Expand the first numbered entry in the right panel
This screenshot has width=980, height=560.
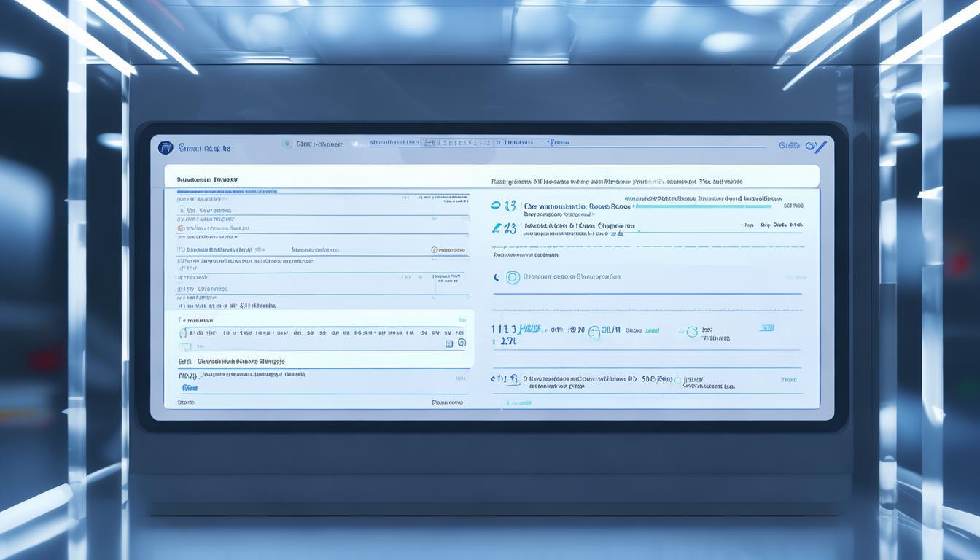click(504, 206)
